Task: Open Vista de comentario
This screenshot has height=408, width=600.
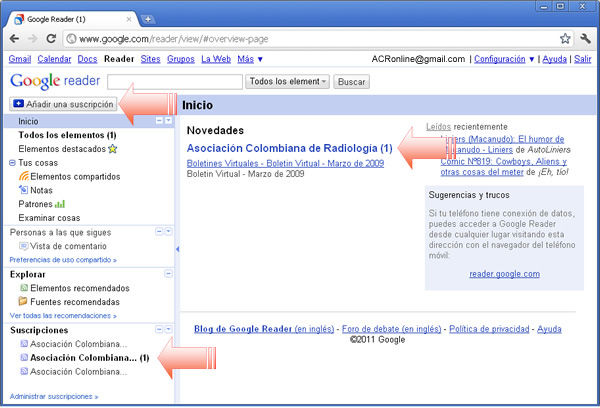Action: coord(68,245)
